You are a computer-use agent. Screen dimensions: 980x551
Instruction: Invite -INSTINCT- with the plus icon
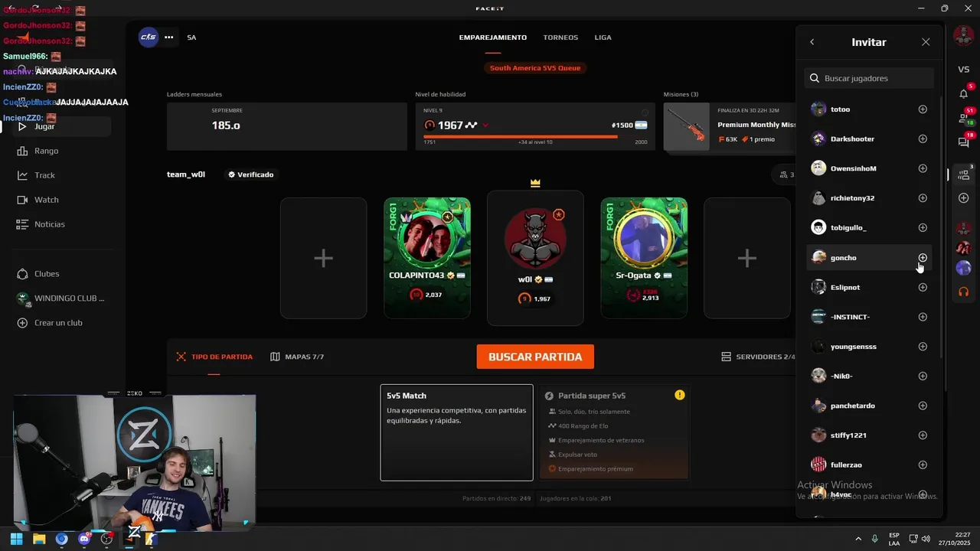(x=923, y=317)
